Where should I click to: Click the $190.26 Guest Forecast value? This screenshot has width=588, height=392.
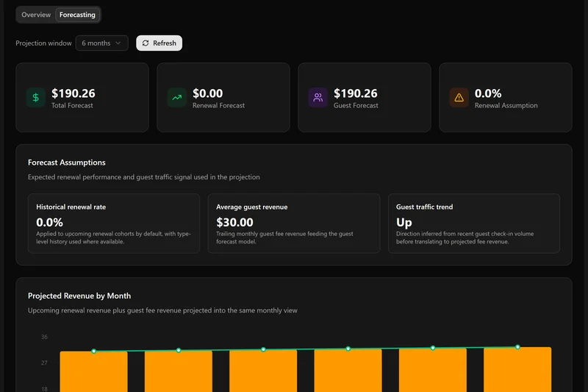356,93
